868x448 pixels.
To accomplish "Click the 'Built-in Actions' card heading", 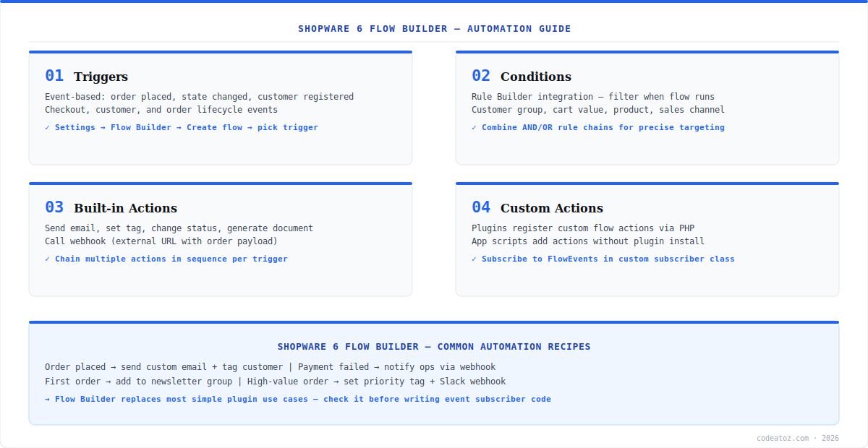I will 125,208.
